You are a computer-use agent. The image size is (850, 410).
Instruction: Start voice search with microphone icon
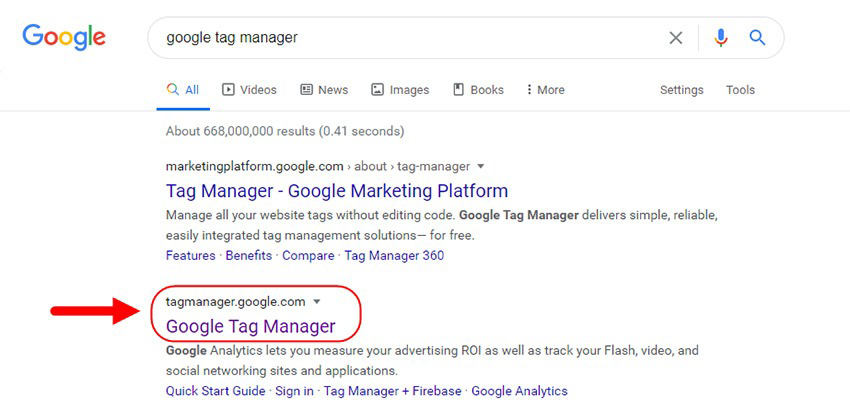click(x=721, y=37)
